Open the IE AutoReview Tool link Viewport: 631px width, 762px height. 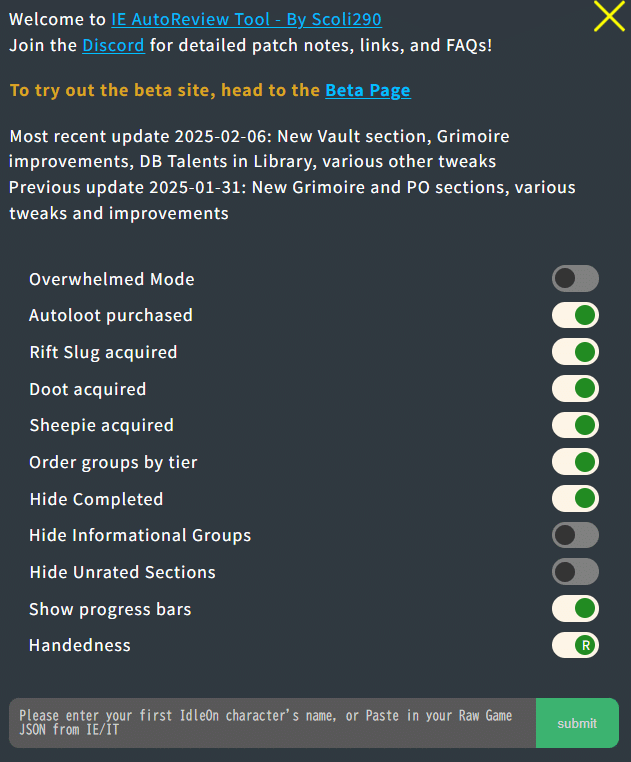(x=246, y=19)
